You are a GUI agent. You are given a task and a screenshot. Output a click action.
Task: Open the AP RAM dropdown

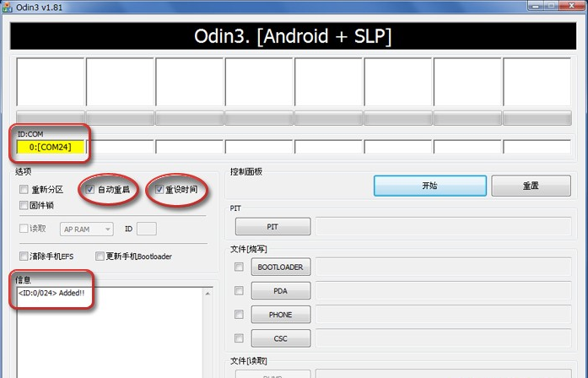click(x=87, y=229)
